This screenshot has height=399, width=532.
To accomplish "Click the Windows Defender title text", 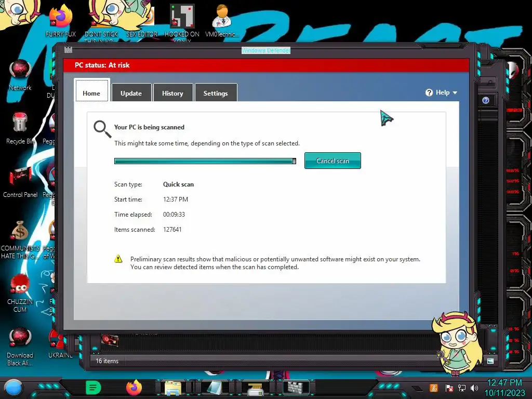I will 265,50.
